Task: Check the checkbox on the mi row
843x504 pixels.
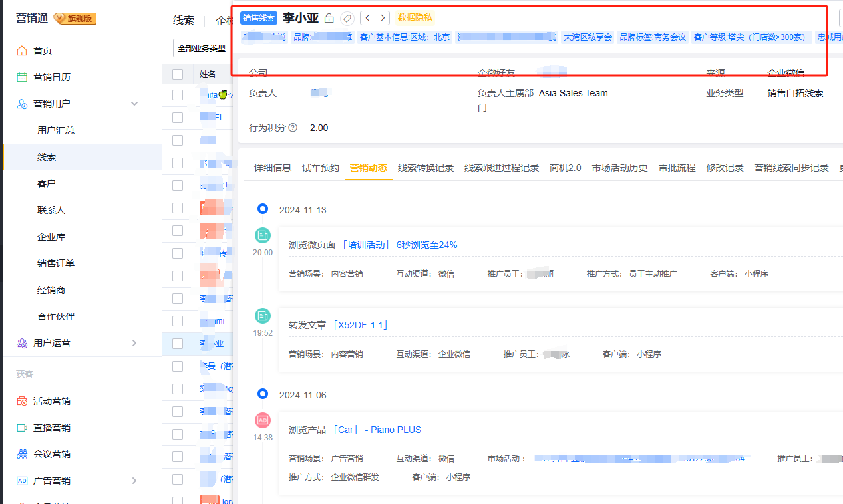Action: click(x=178, y=321)
